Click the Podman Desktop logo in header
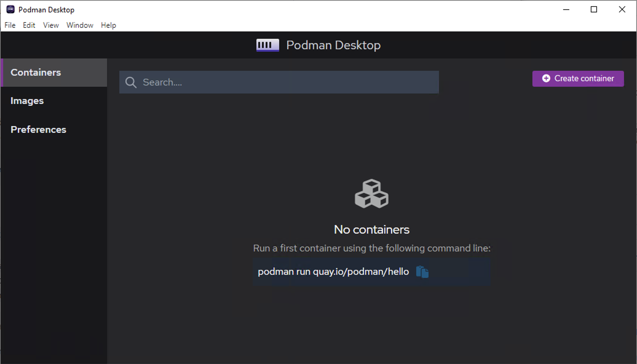Viewport: 637px width, 364px height. point(267,45)
